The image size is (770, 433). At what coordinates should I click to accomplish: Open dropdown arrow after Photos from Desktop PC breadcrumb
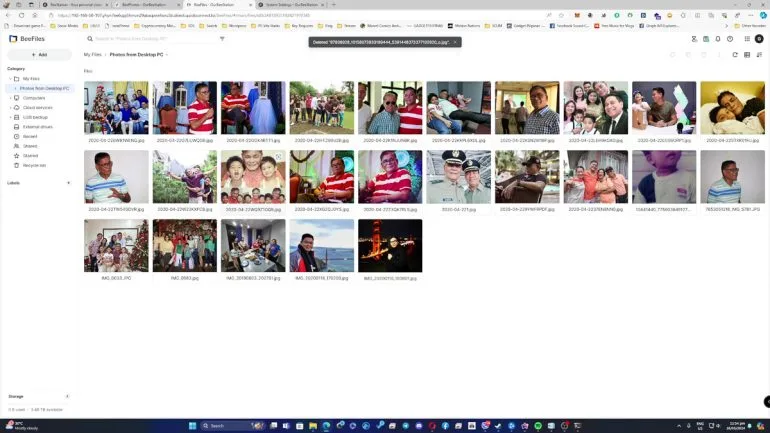[x=167, y=55]
